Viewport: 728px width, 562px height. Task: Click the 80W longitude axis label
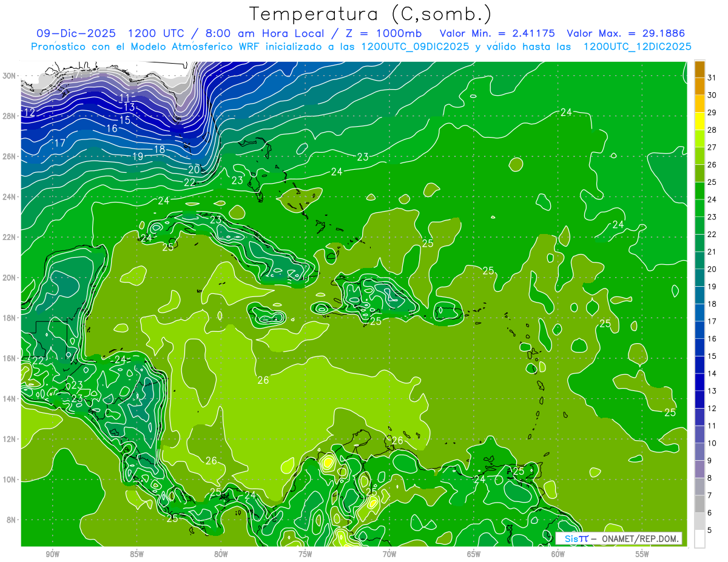point(221,554)
